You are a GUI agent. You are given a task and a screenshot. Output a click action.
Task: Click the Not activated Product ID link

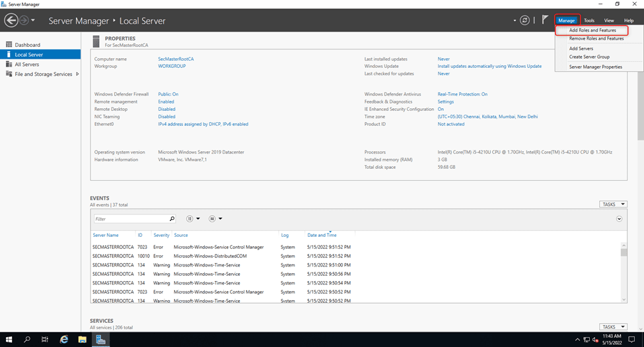450,124
